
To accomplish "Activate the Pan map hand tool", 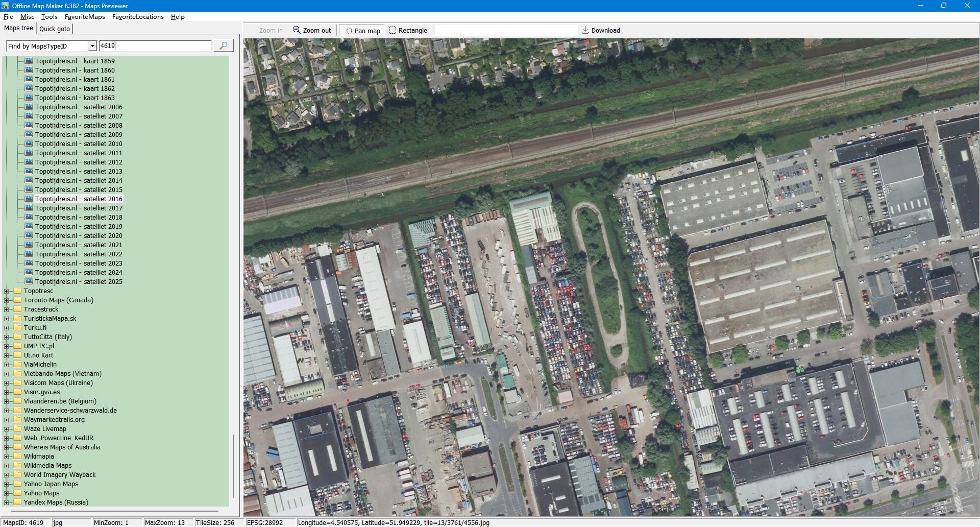I will 362,31.
